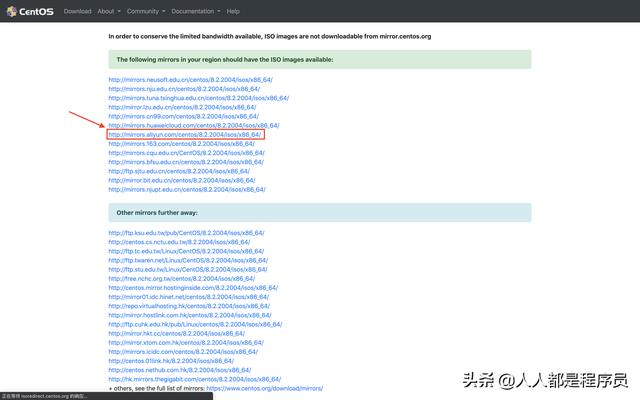Image resolution: width=640 pixels, height=400 pixels.
Task: Open the mirror.lzu.edu.cn mirror link
Action: pos(182,107)
